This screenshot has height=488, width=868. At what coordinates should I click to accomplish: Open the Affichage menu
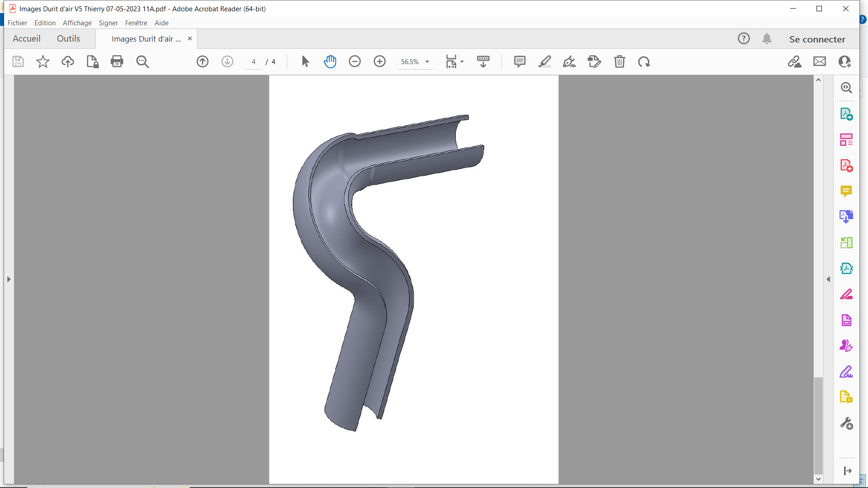point(77,23)
